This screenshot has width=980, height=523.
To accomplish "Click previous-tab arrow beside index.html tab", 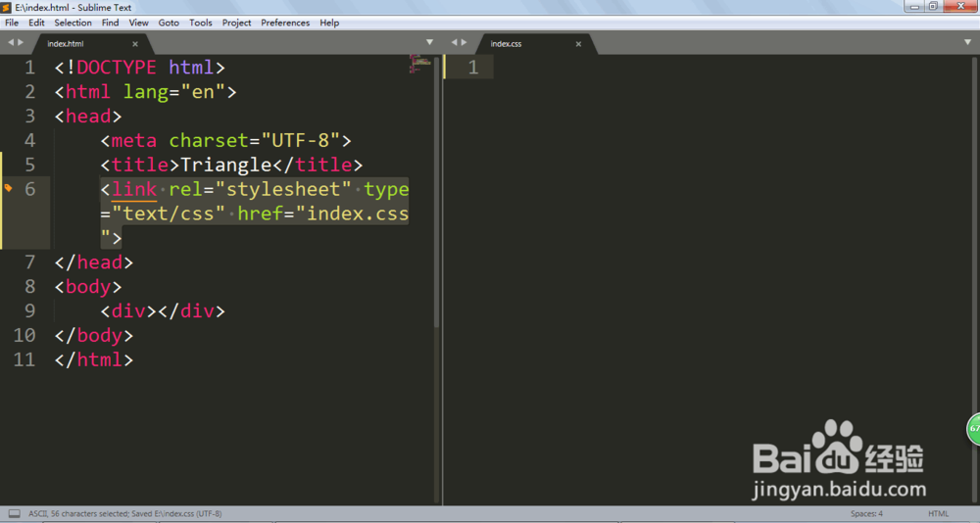I will (x=11, y=42).
